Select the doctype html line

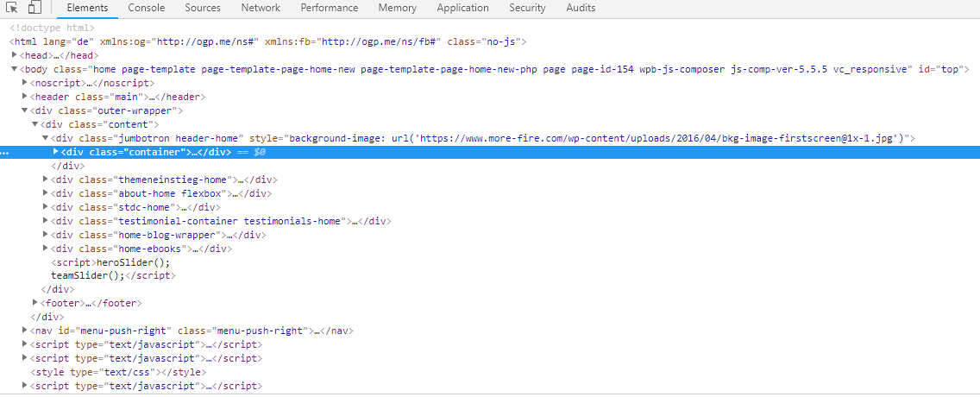53,28
